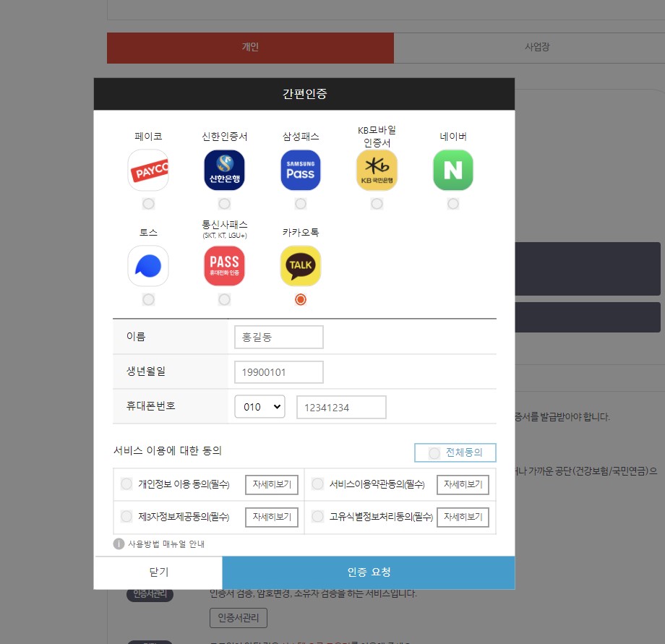Click the 간편인증 dialog title
This screenshot has height=644, width=665.
pos(304,94)
